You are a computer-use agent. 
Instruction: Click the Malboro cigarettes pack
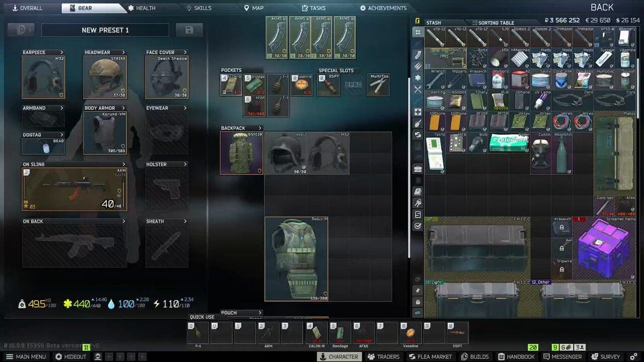pos(499,80)
